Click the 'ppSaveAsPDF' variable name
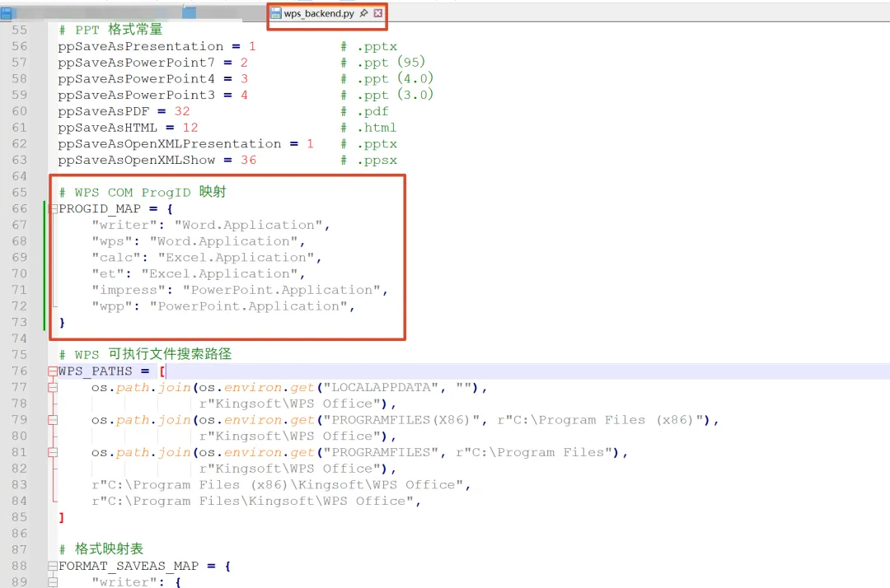 (x=103, y=111)
